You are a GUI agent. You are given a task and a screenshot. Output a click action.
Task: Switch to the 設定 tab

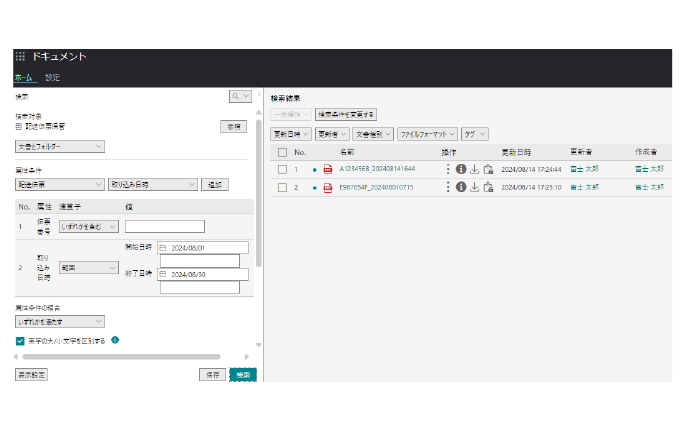pos(52,77)
